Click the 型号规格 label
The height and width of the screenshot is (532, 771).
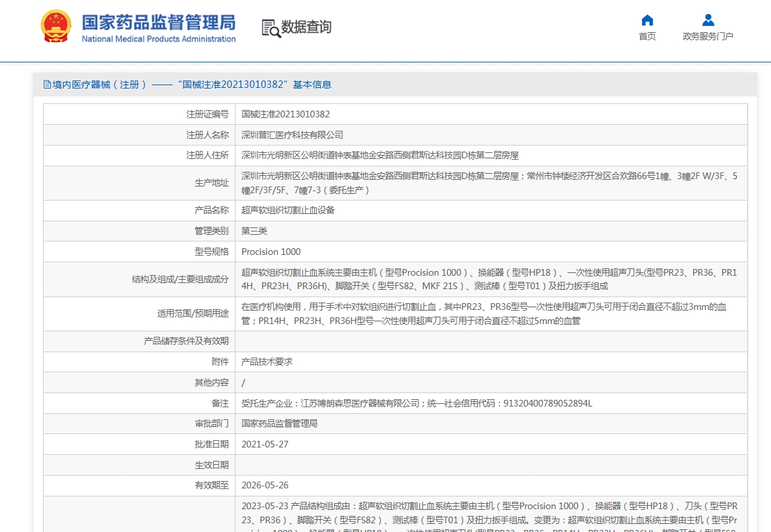212,252
